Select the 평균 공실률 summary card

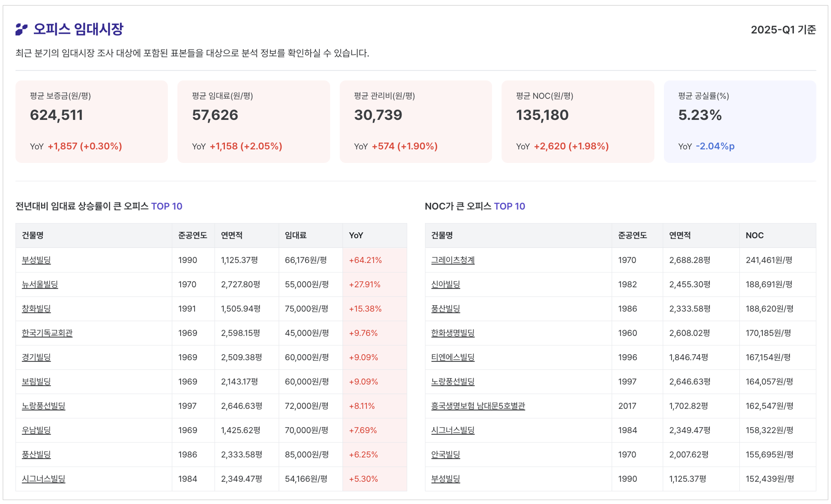tap(739, 121)
